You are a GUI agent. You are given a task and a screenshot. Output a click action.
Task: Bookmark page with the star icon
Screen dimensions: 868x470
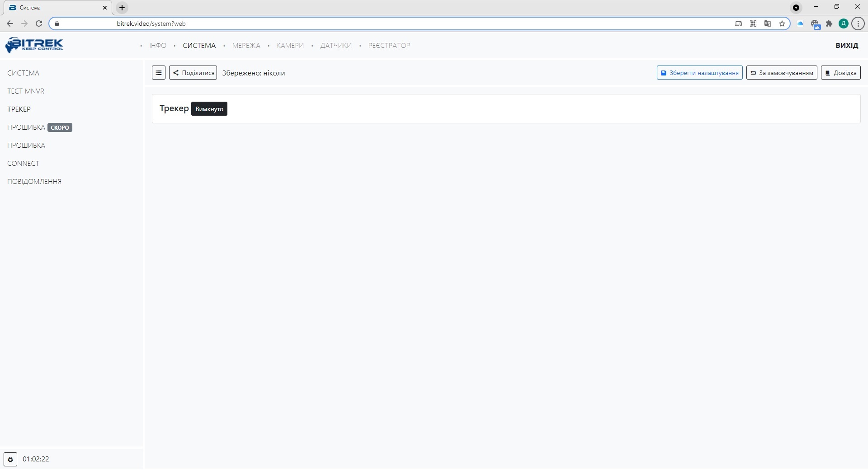coord(782,23)
